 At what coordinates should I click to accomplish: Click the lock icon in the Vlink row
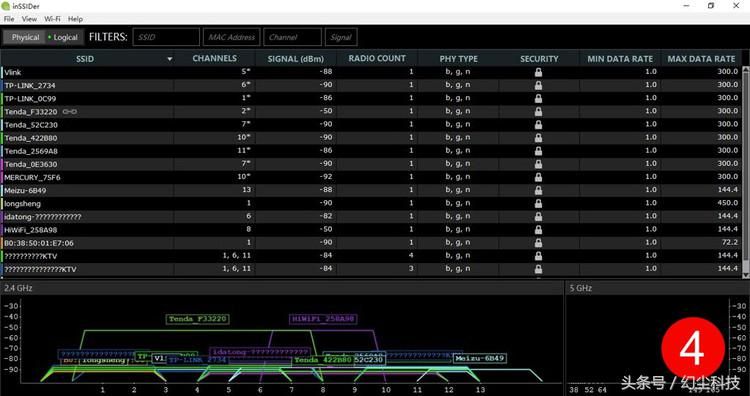(x=538, y=72)
